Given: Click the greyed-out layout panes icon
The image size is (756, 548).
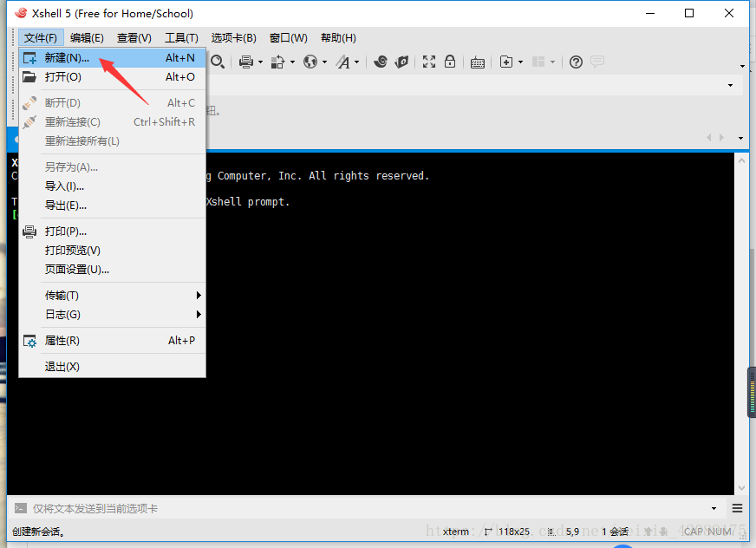Looking at the screenshot, I should [x=538, y=62].
